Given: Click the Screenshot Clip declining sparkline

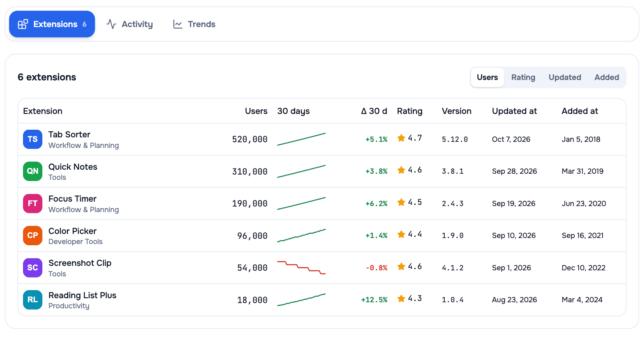Looking at the screenshot, I should pyautogui.click(x=301, y=268).
